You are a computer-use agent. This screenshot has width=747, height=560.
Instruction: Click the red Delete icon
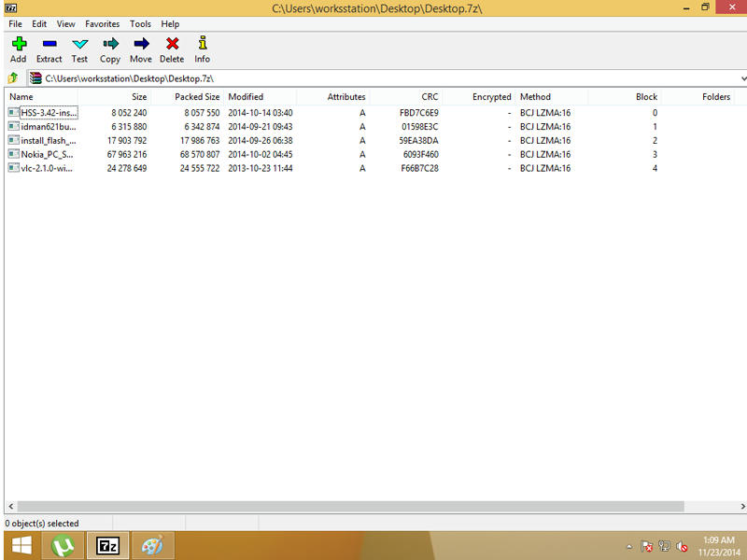click(172, 44)
